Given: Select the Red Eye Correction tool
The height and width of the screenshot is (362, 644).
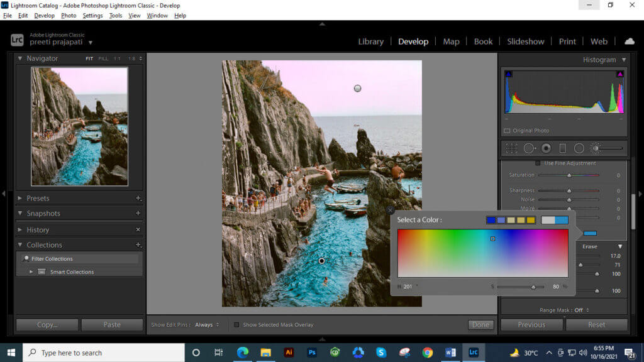Looking at the screenshot, I should point(545,148).
